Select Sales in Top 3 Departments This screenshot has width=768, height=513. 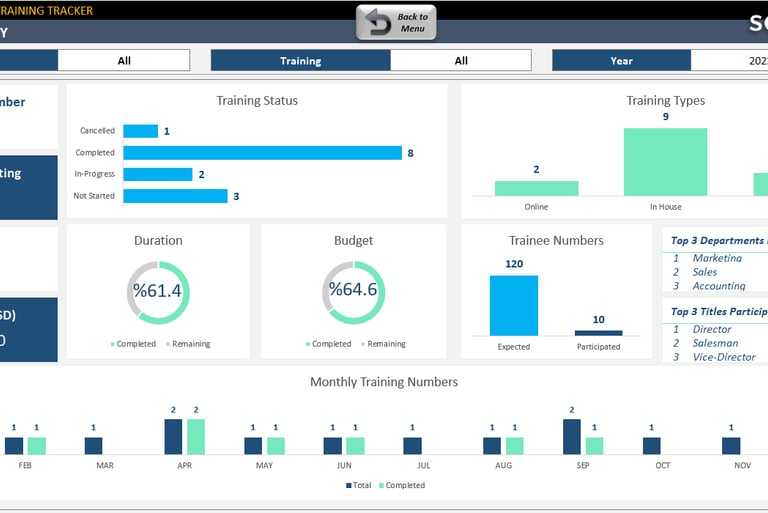pyautogui.click(x=704, y=272)
